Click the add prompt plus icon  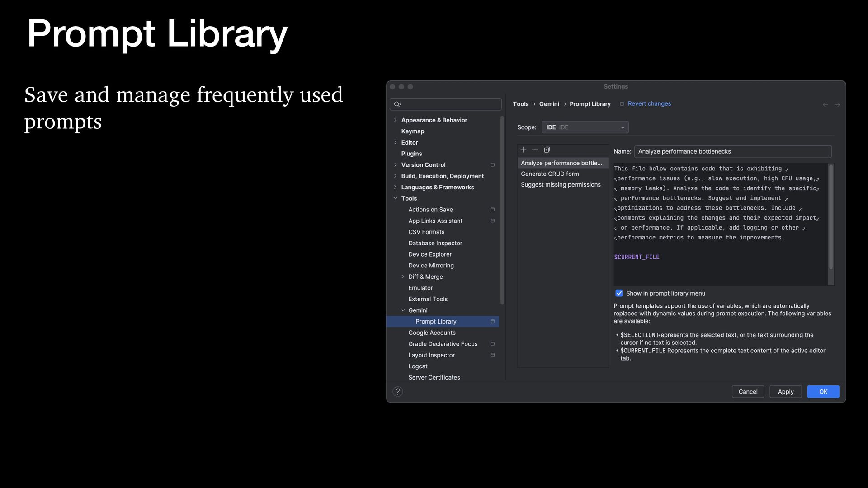[524, 150]
